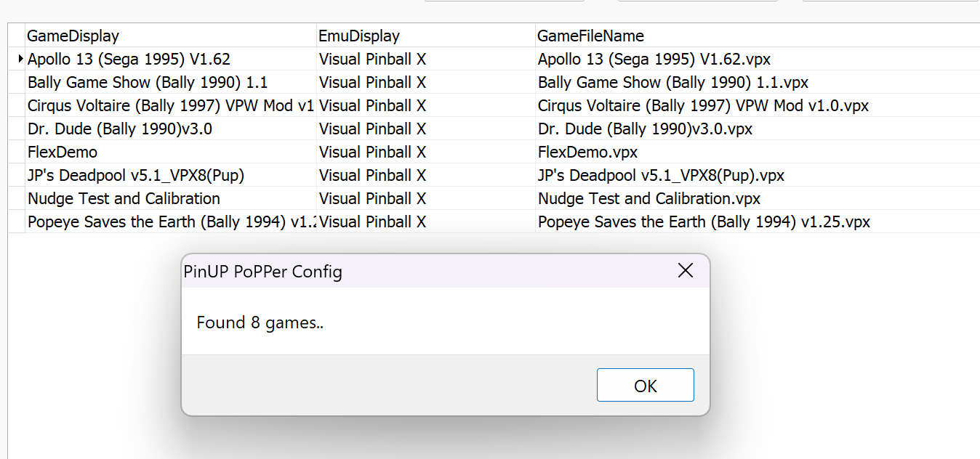Screen dimensions: 980x459
Task: Click the row indicator arrow beside Apollo 13
Action: pos(20,59)
